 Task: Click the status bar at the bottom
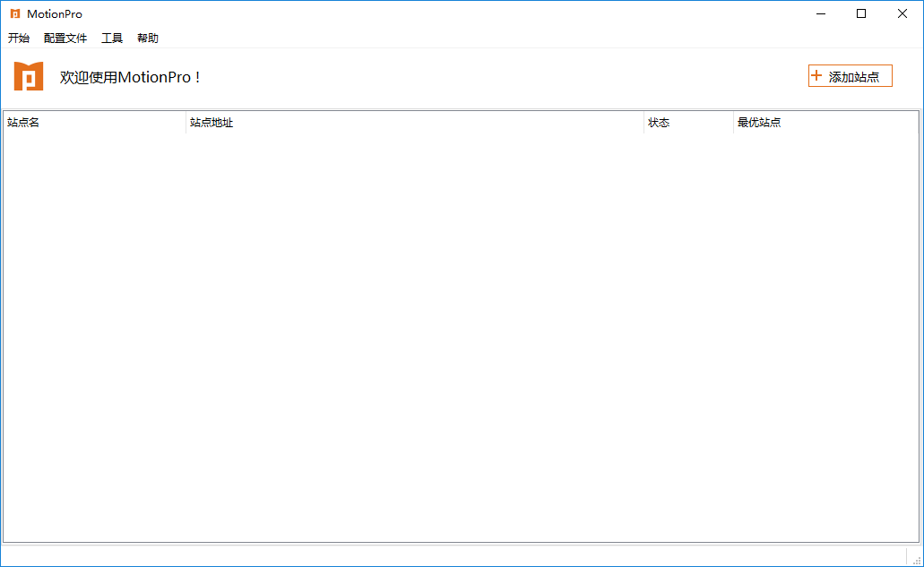(x=453, y=556)
